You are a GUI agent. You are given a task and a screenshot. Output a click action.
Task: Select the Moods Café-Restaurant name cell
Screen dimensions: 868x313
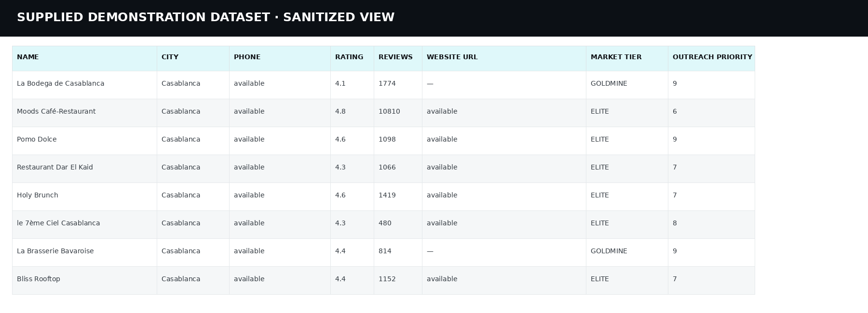coord(84,113)
